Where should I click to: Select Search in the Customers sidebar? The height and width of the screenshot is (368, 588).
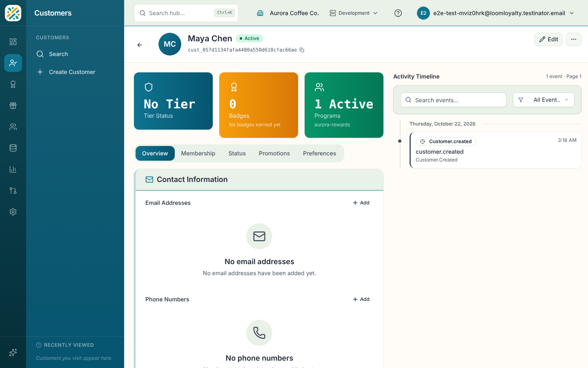coord(75,54)
